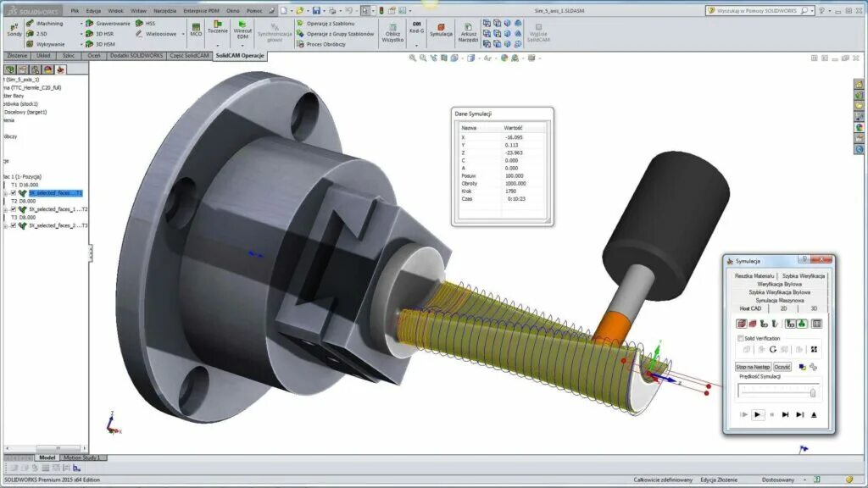Open the Wieloosiowe multi-axis operation
Screen dimensions: 868x488
pyautogui.click(x=156, y=34)
